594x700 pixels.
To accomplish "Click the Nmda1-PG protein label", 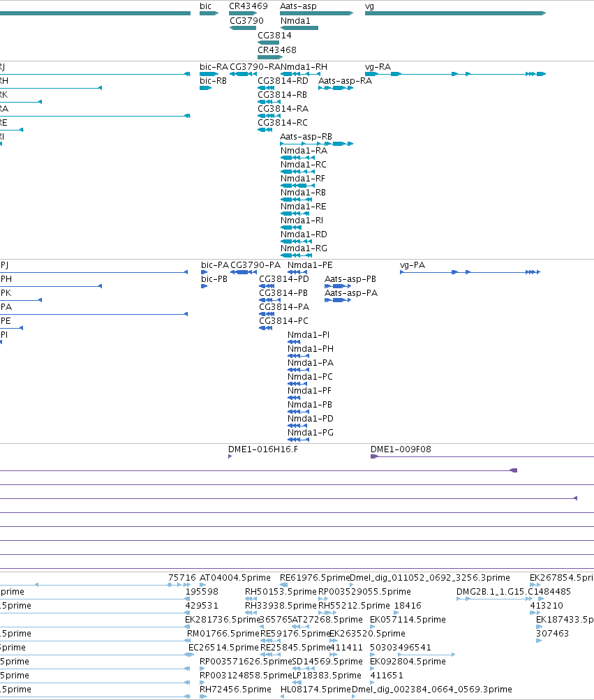I will [x=311, y=433].
